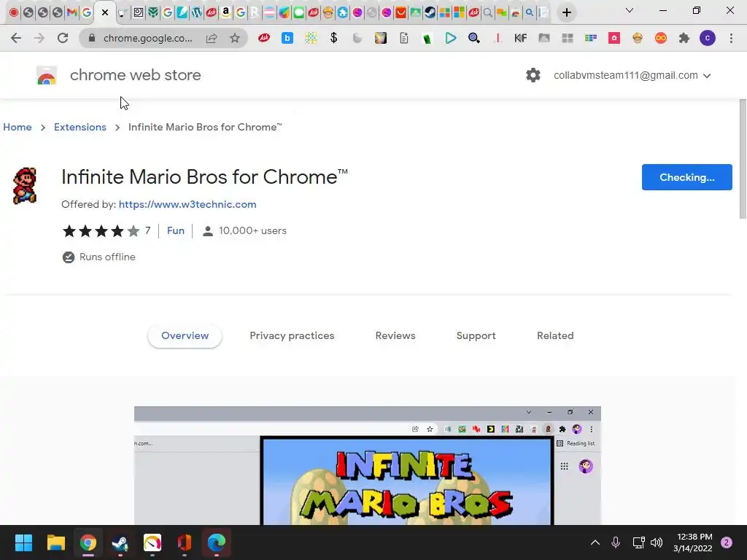Screen dimensions: 747x560
Task: Click the Checking... install button
Action: pos(686,177)
